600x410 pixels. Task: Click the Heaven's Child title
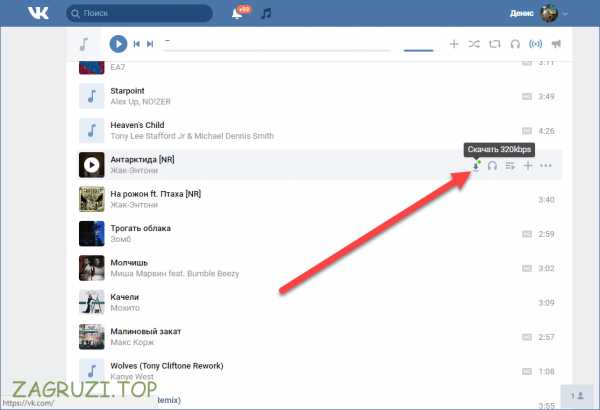(137, 125)
